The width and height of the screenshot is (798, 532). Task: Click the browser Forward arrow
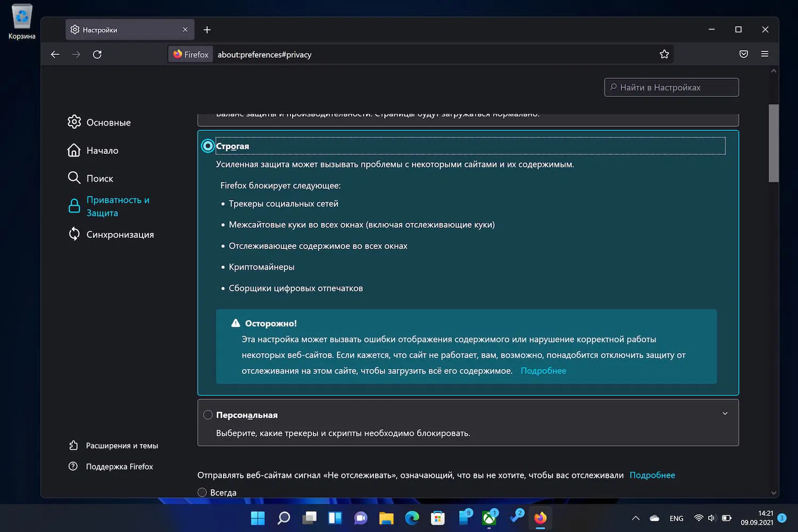pos(76,54)
